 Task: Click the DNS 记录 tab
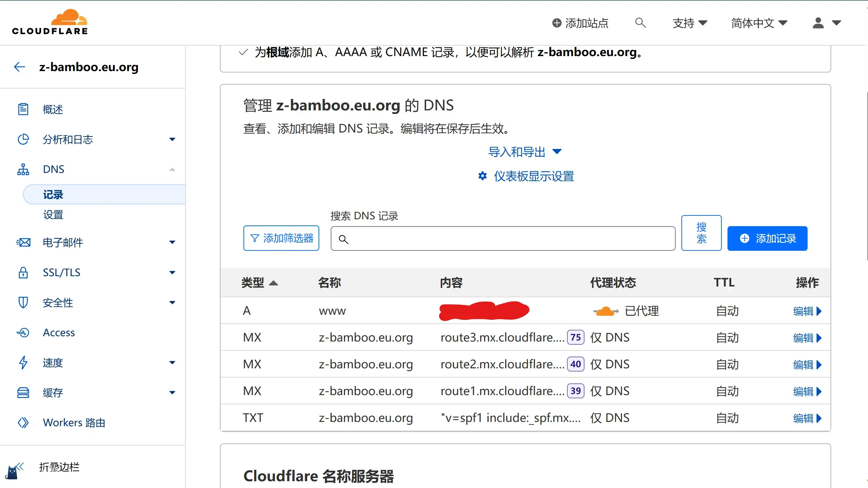(54, 194)
